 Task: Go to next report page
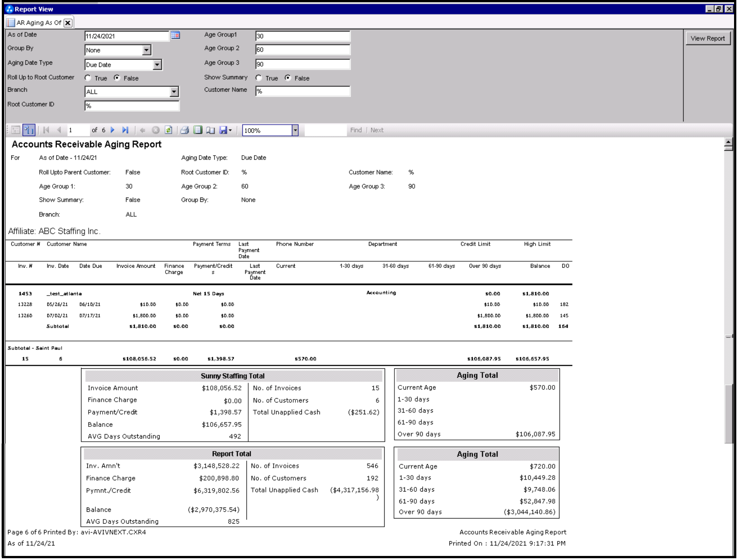[112, 130]
